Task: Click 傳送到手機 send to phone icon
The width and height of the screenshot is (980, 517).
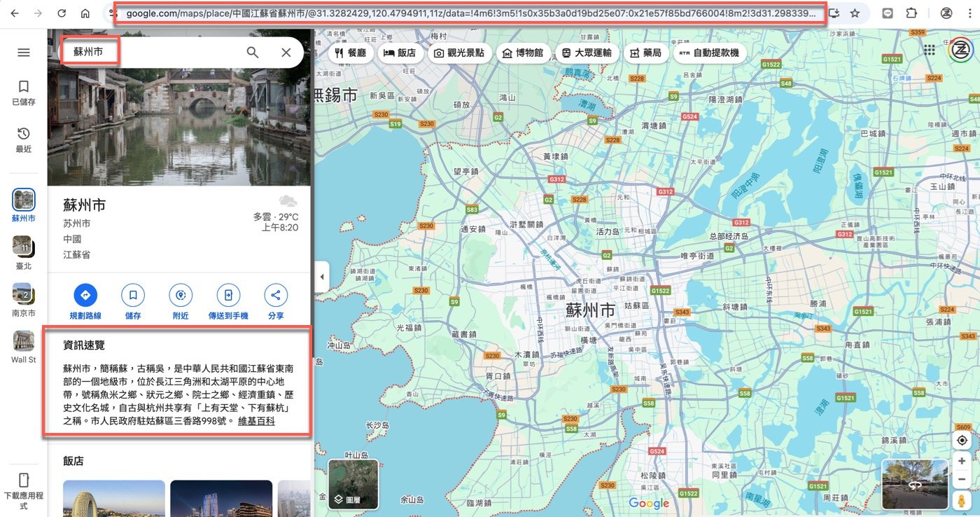Action: 228,295
